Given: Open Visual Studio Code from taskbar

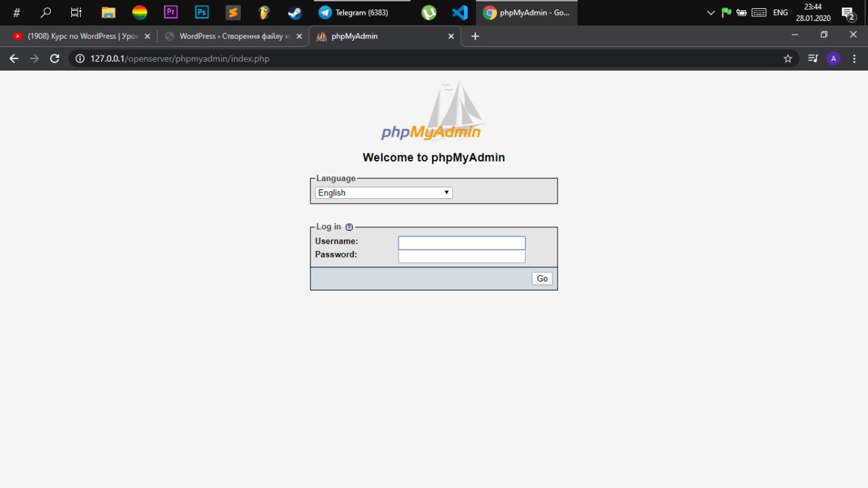Looking at the screenshot, I should pos(460,12).
